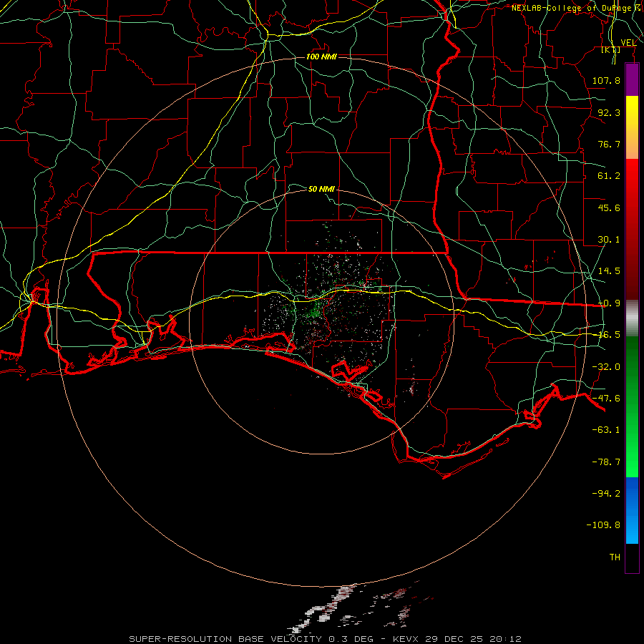Click the "100 NMI" range ring label
The height and width of the screenshot is (644, 644).
[321, 57]
